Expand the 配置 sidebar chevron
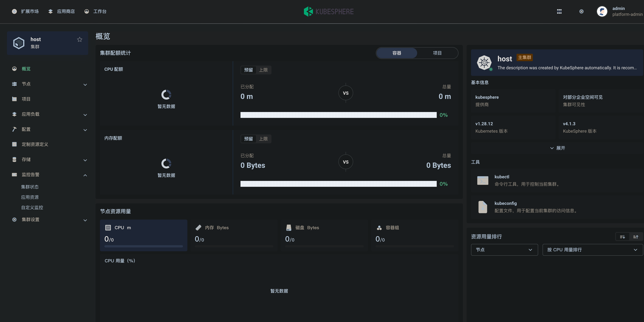This screenshot has width=644, height=322. (85, 130)
